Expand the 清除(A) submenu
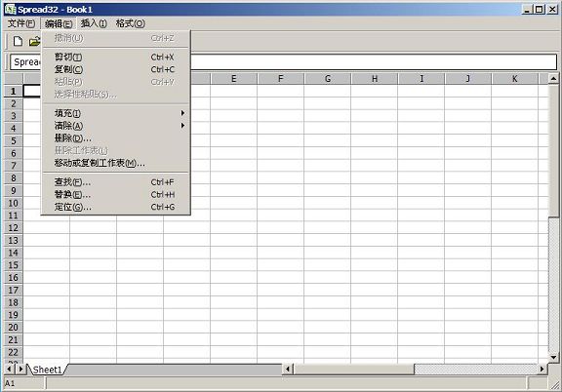The image size is (562, 392). tap(115, 126)
